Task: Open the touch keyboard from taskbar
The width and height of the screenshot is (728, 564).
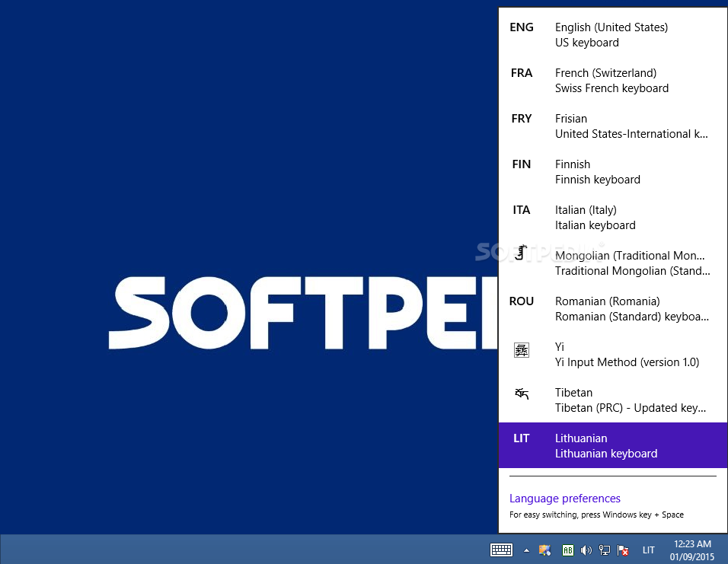Action: point(501,550)
